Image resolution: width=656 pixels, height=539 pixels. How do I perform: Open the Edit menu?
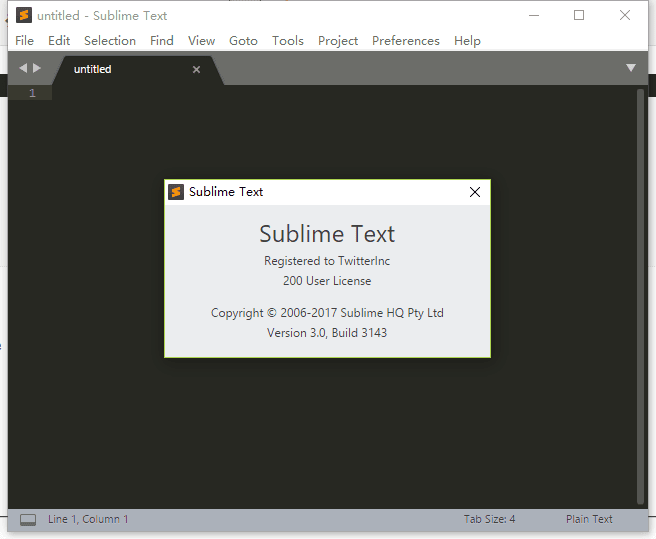coord(59,41)
